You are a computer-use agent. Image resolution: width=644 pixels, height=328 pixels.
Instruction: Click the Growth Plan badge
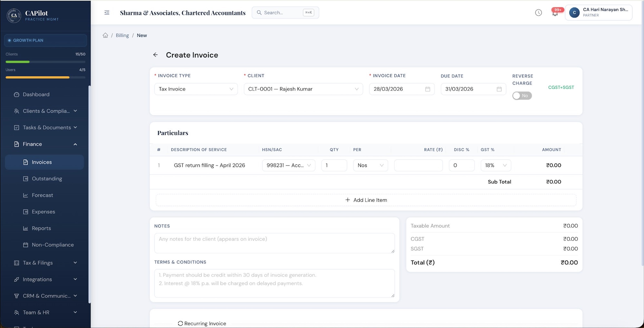pyautogui.click(x=45, y=40)
